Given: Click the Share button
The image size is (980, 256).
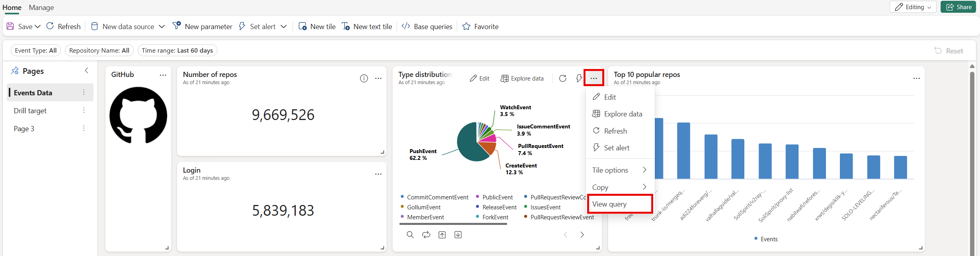Looking at the screenshot, I should [958, 7].
